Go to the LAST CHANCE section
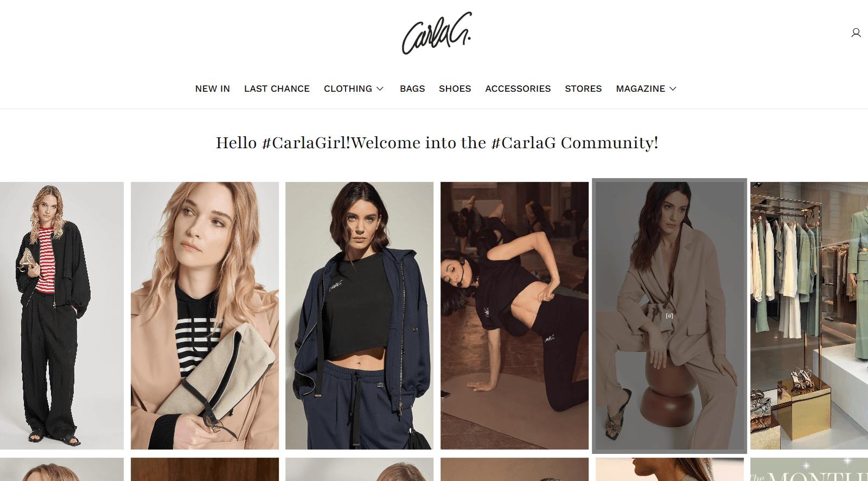This screenshot has height=481, width=868. pyautogui.click(x=277, y=88)
